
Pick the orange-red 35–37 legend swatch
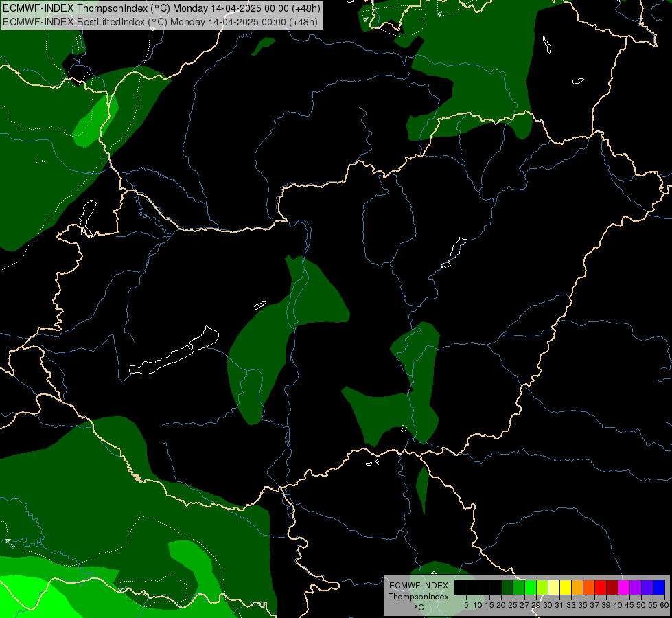[589, 587]
